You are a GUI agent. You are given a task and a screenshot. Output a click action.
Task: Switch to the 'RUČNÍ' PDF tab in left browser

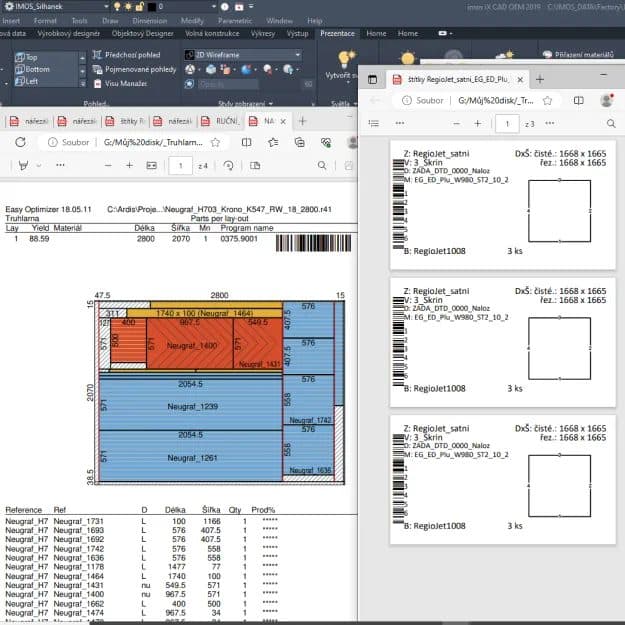point(221,121)
